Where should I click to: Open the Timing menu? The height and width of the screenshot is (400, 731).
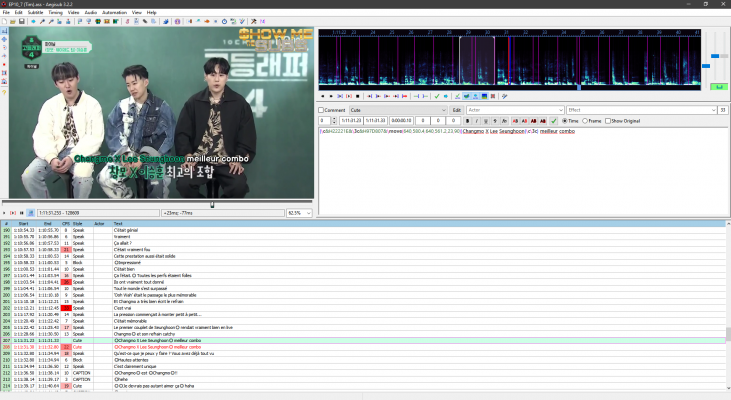click(55, 13)
